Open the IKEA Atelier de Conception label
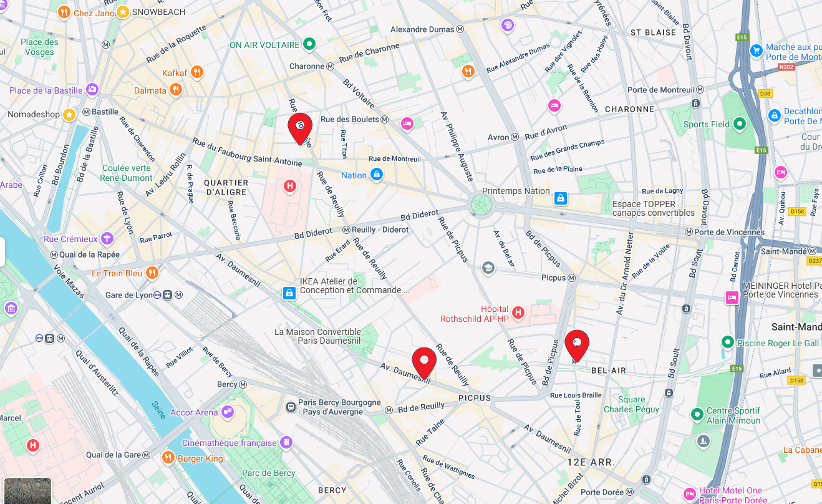Image resolution: width=822 pixels, height=504 pixels. [x=354, y=286]
